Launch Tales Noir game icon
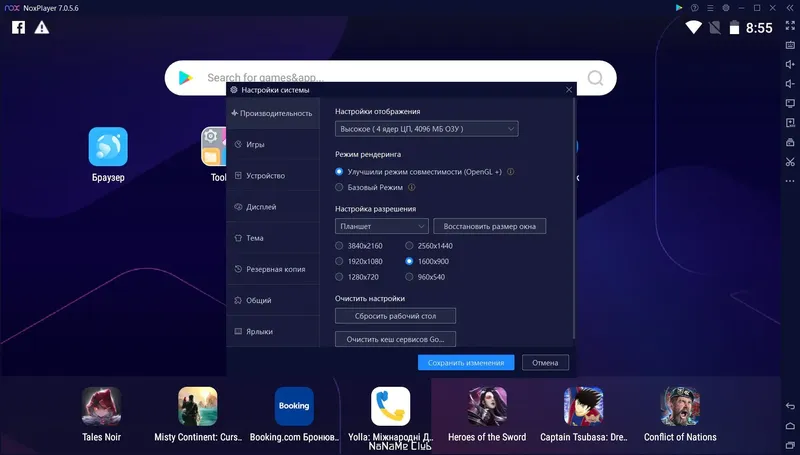This screenshot has width=800, height=455. (x=102, y=406)
